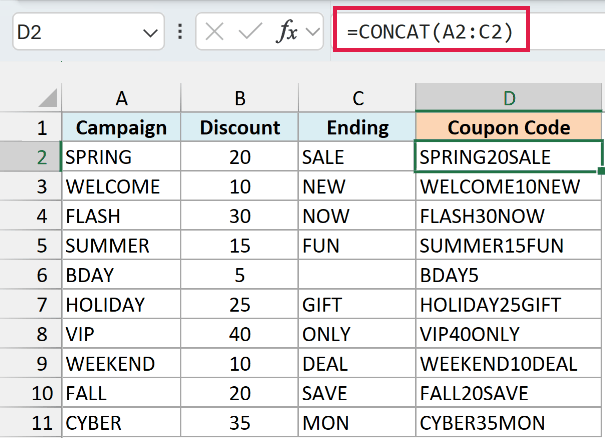Select coupon code WELCOME10NEW
The image size is (605, 438).
tap(509, 186)
